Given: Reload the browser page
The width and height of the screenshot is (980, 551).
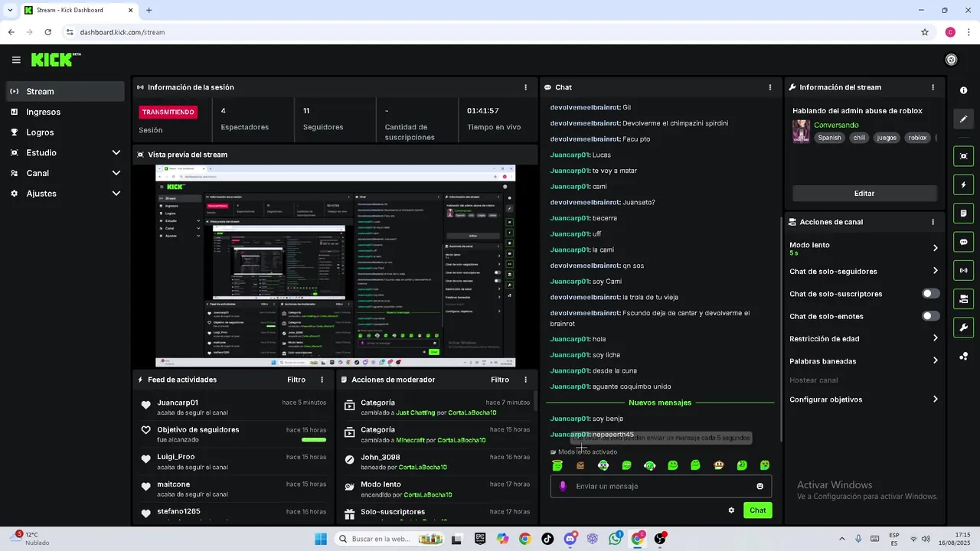Looking at the screenshot, I should pos(47,32).
